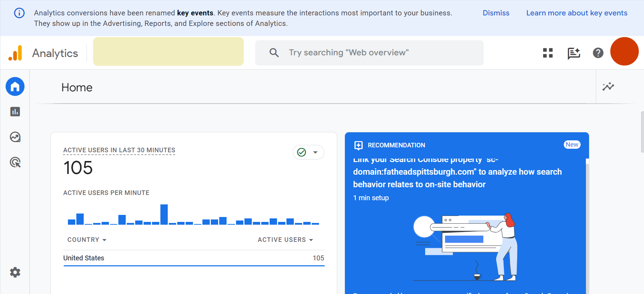Dismiss the key events banner

496,13
